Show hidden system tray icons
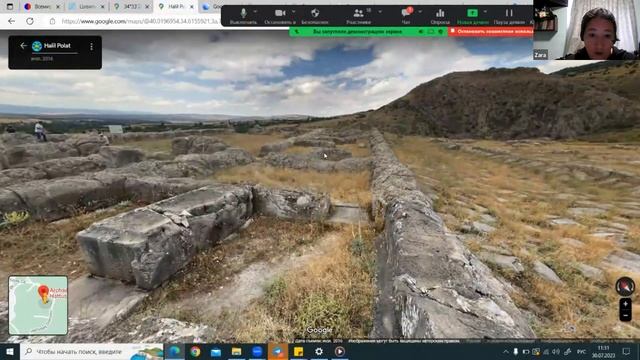 tap(506, 351)
